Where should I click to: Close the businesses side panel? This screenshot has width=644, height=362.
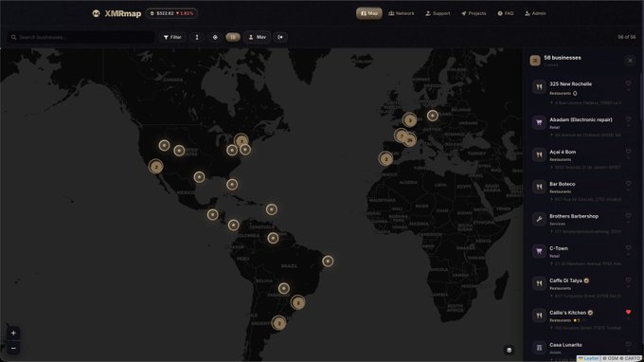[630, 61]
